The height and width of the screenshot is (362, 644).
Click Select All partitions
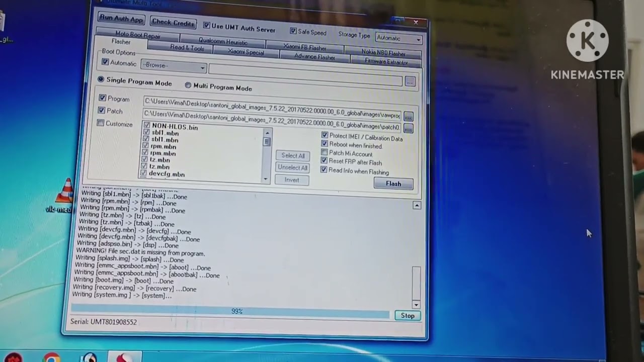coord(293,156)
